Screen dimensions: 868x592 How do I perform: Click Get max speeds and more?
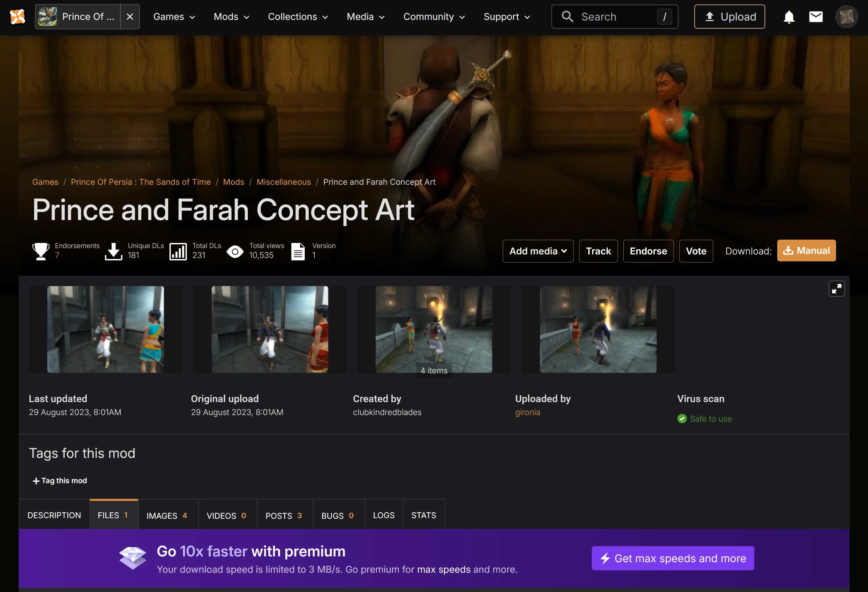(673, 558)
